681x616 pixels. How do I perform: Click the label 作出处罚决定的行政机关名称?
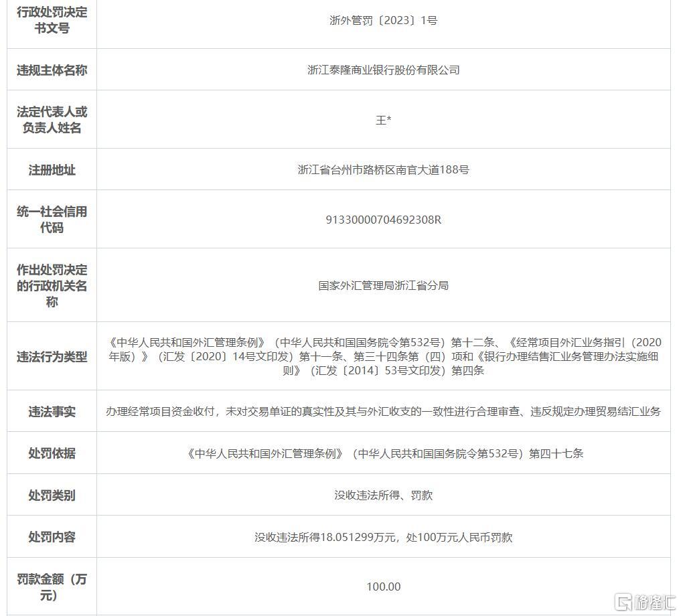(x=52, y=285)
